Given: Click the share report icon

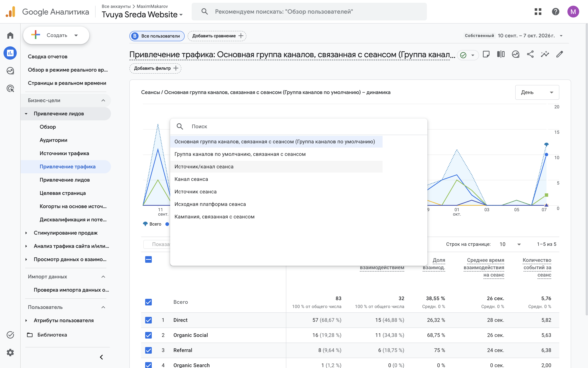Looking at the screenshot, I should [x=530, y=54].
